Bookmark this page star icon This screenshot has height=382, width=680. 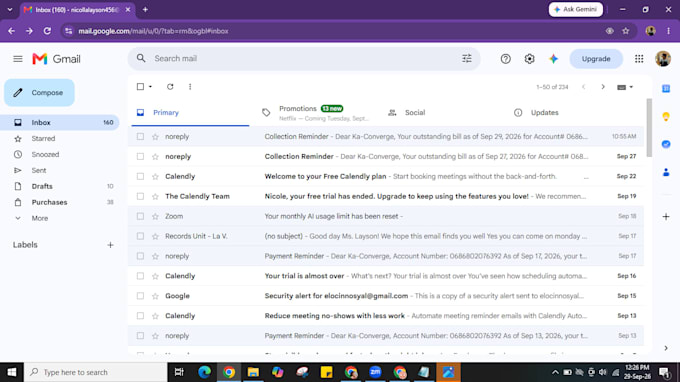625,31
